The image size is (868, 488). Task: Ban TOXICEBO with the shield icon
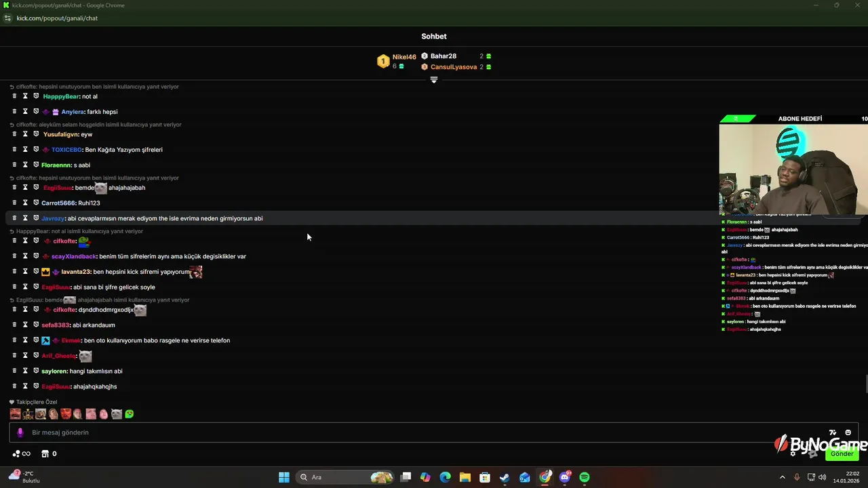[36, 149]
